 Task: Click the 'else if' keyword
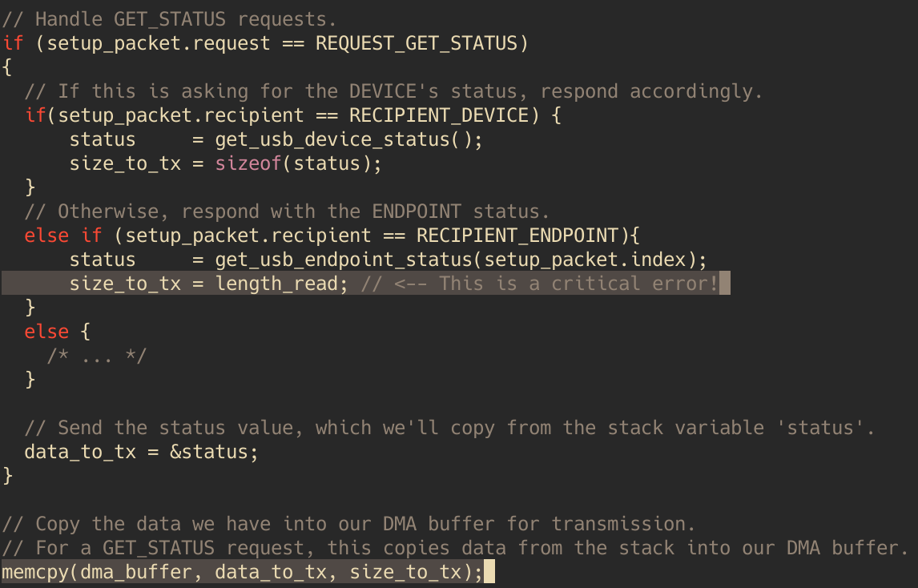point(63,236)
